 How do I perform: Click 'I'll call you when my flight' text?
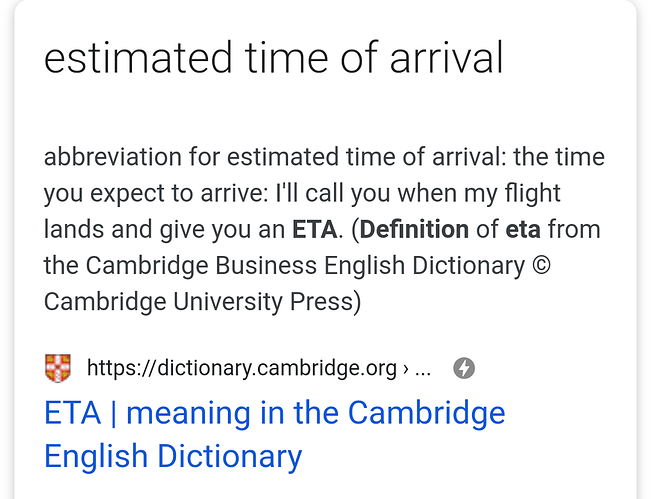(x=418, y=194)
